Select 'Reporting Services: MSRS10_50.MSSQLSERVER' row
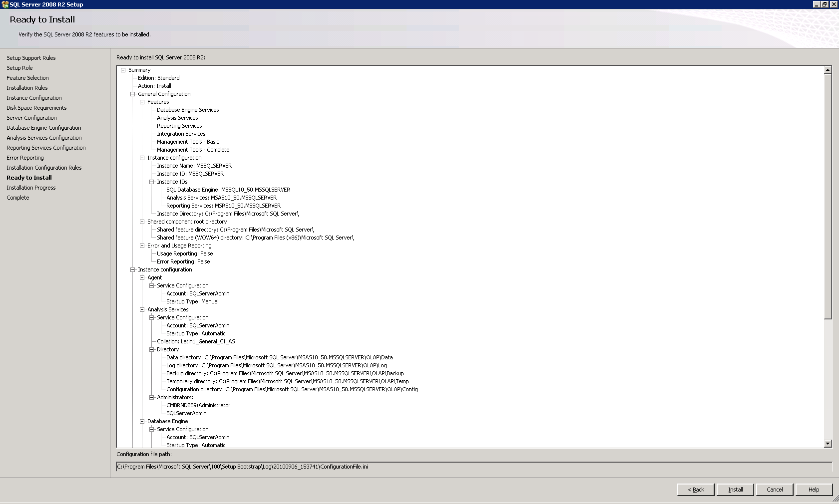 tap(224, 206)
